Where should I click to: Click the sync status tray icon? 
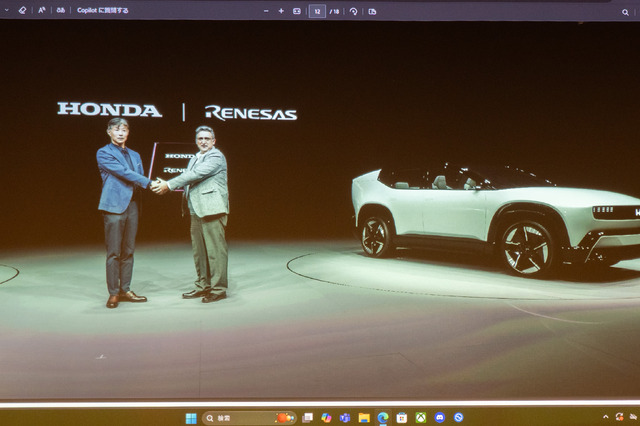pyautogui.click(x=620, y=417)
